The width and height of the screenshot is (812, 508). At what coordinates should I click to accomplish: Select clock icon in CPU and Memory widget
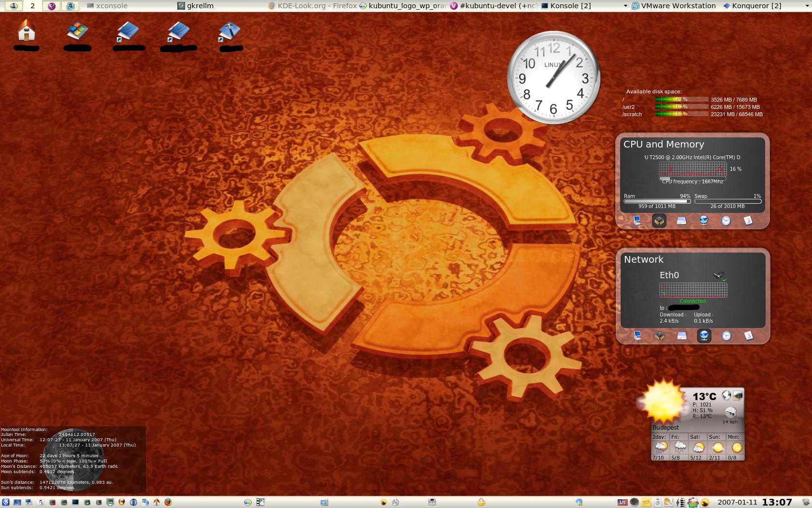[726, 221]
